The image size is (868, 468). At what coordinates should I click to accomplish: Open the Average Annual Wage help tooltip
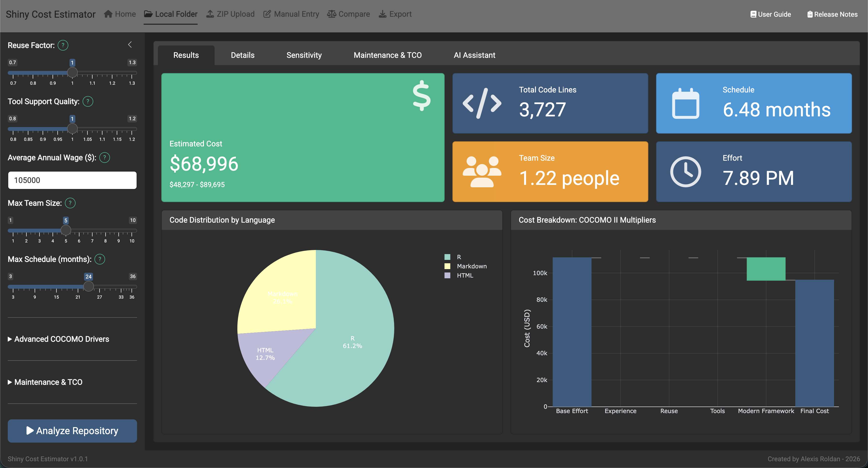(x=104, y=157)
